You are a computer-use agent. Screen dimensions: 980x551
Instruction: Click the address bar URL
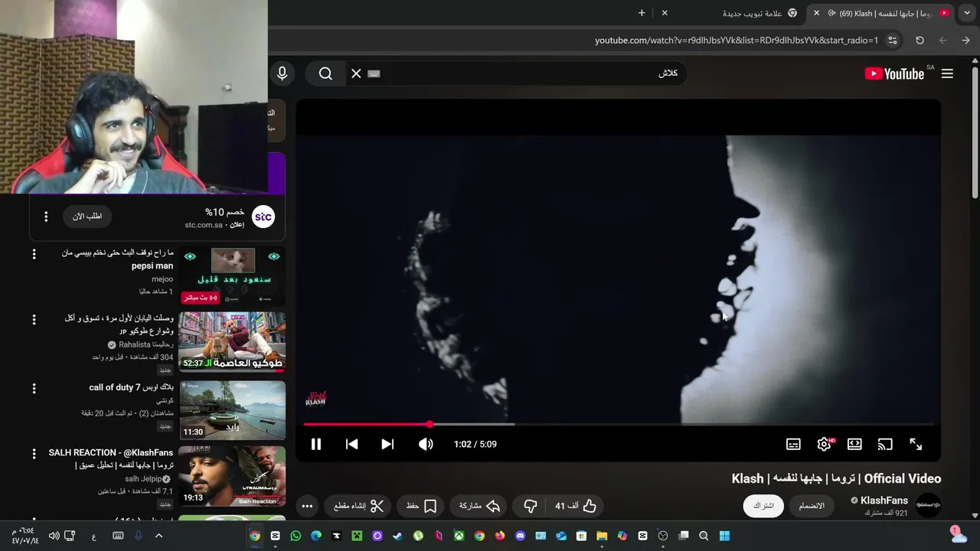737,40
